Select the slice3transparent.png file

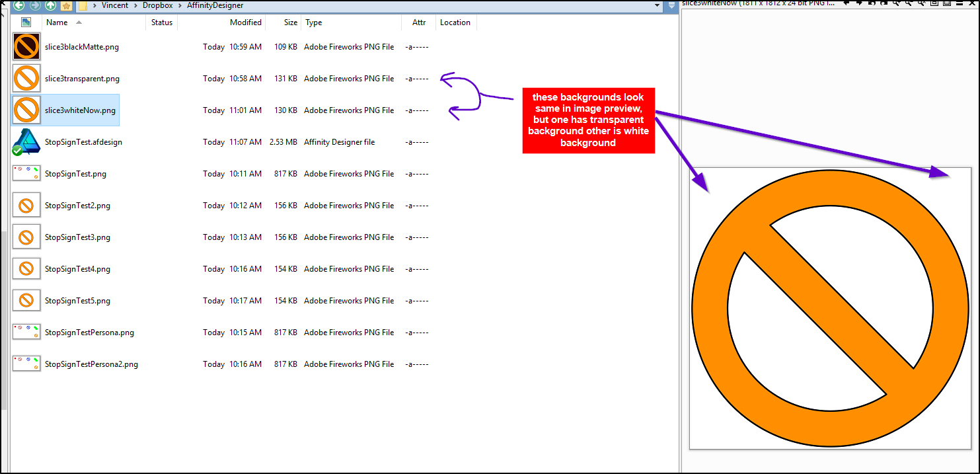pyautogui.click(x=82, y=79)
